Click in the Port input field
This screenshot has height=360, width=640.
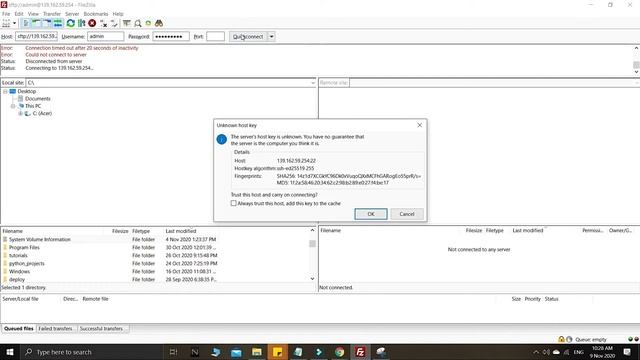click(x=216, y=36)
